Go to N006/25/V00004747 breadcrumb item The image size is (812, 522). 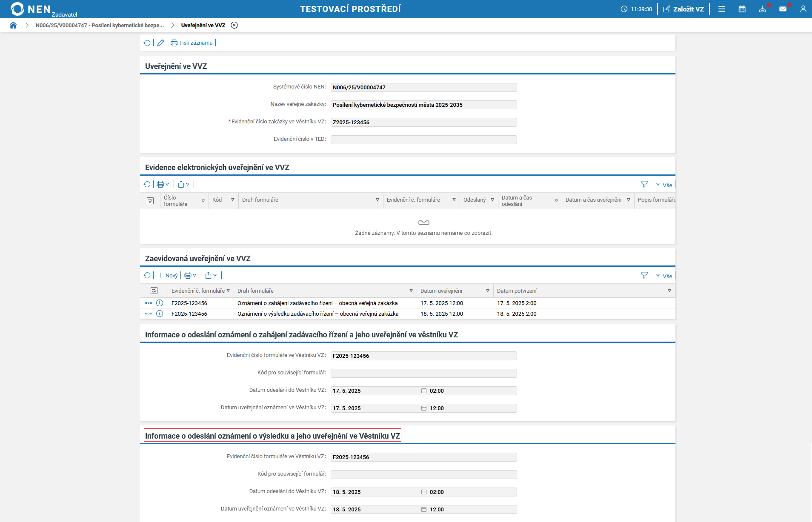tap(100, 25)
